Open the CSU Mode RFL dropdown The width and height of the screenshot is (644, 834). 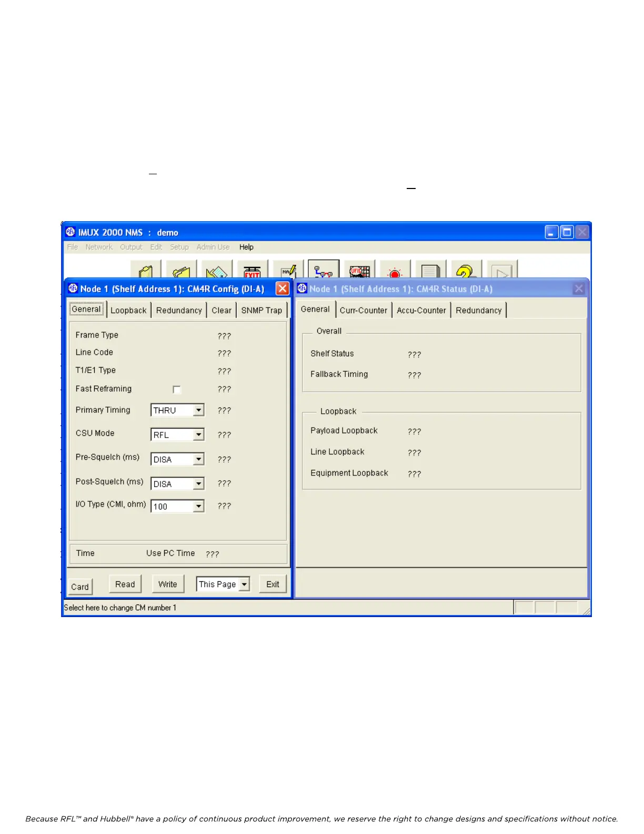click(198, 435)
